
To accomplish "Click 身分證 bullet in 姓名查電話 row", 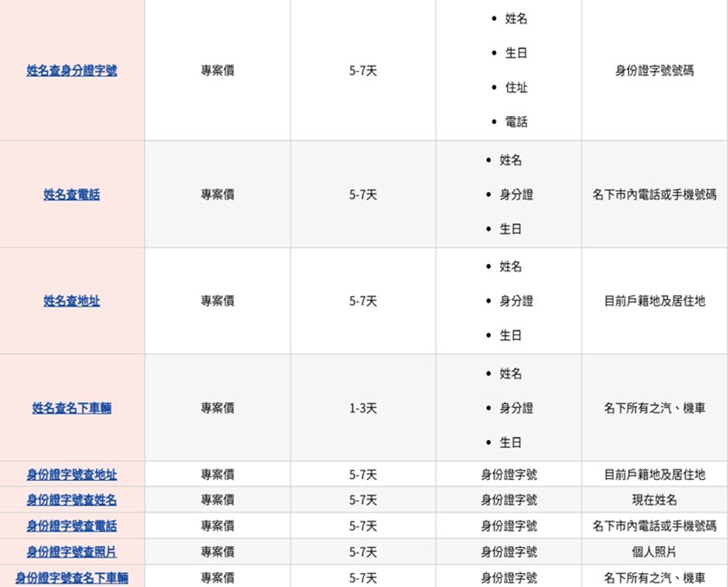I will click(x=516, y=195).
